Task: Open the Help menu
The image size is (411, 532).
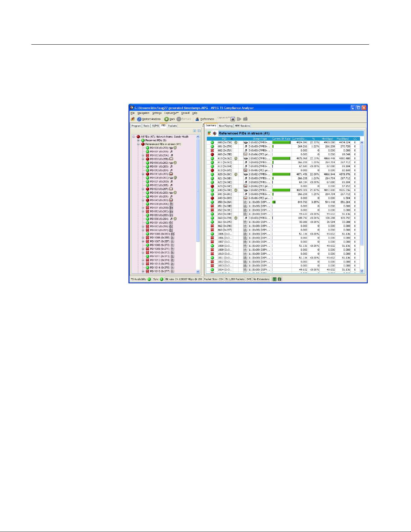Action: pos(195,113)
